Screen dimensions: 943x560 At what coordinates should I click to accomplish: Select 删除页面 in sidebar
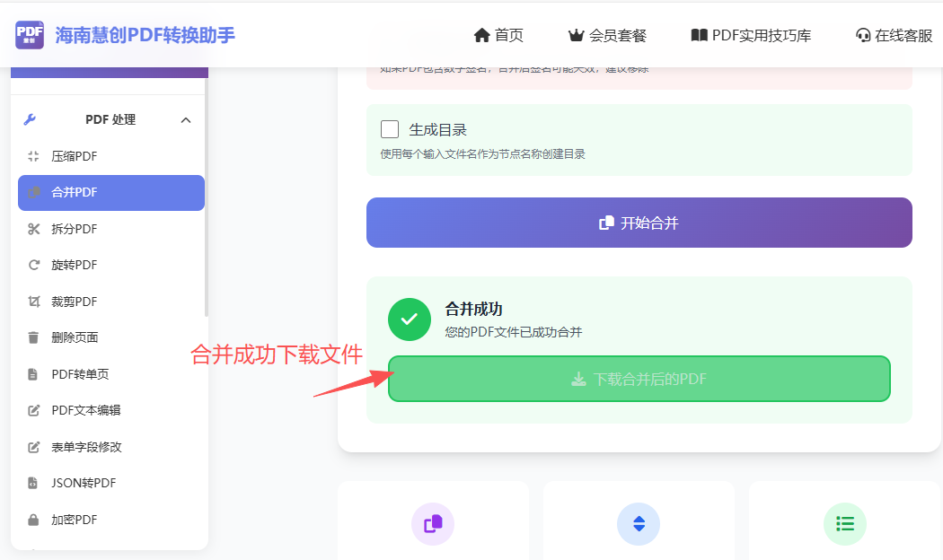coord(111,337)
